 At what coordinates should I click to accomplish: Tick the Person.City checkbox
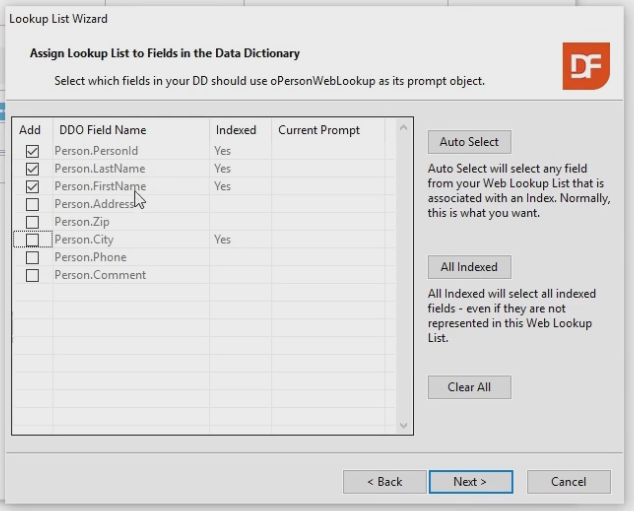[32, 240]
